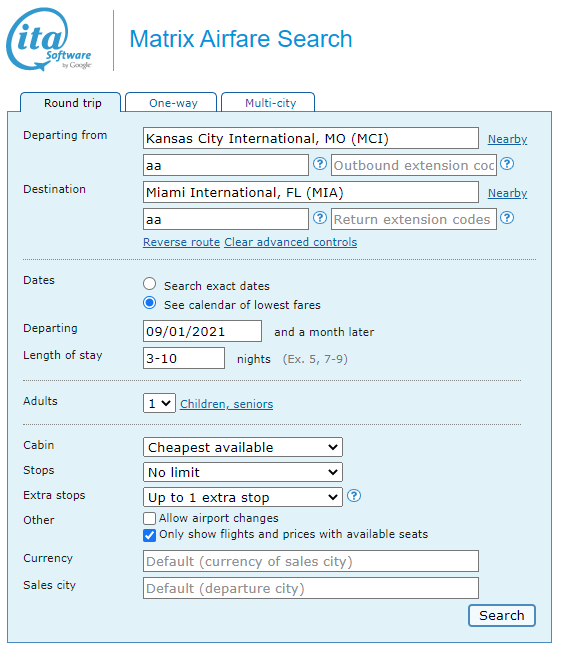Open help icon beside Outbound extension codes field
Image resolution: width=569 pixels, height=659 pixels.
pos(507,163)
